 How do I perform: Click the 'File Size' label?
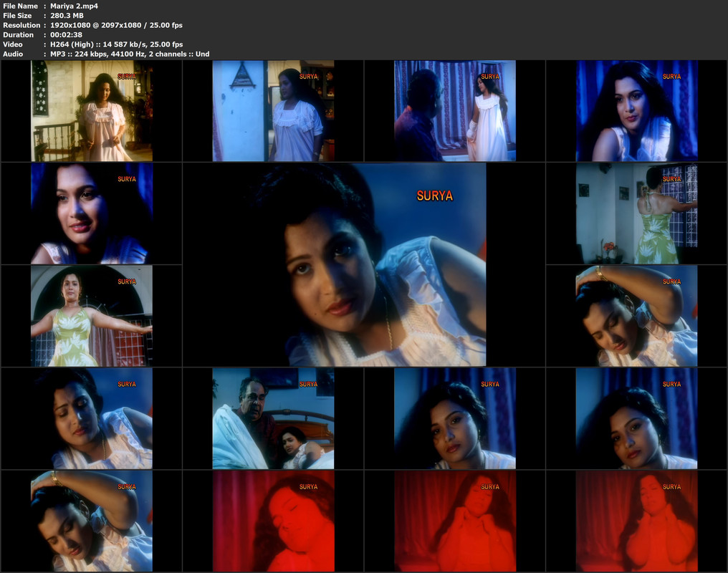pos(17,16)
